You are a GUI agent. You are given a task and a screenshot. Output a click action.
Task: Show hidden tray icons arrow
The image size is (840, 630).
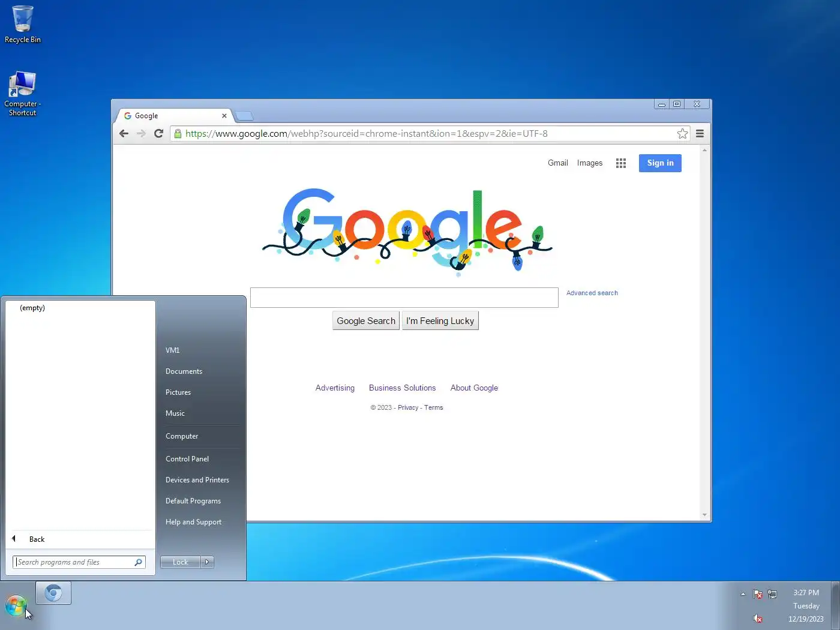coord(743,594)
